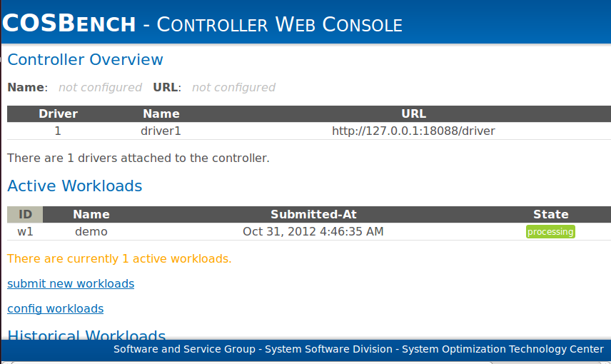The image size is (611, 364).
Task: Click the 'Oct 31, 2012 4:46:35 AM' timestamp
Action: click(313, 231)
